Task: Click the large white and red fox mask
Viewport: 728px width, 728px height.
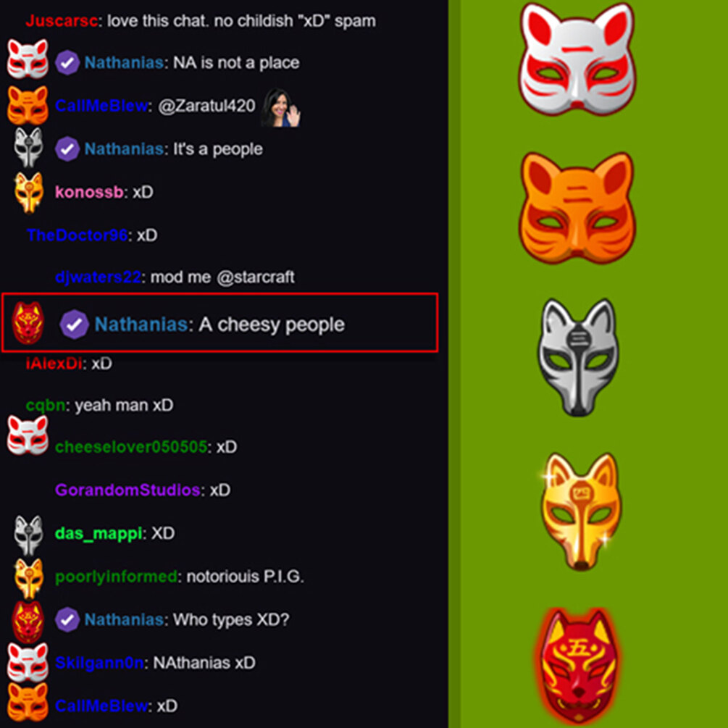Action: (x=577, y=59)
